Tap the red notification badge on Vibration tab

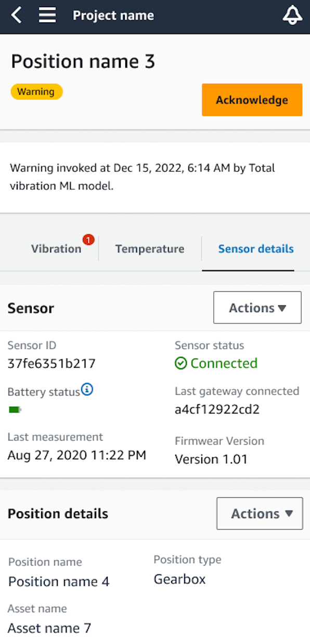tap(88, 240)
